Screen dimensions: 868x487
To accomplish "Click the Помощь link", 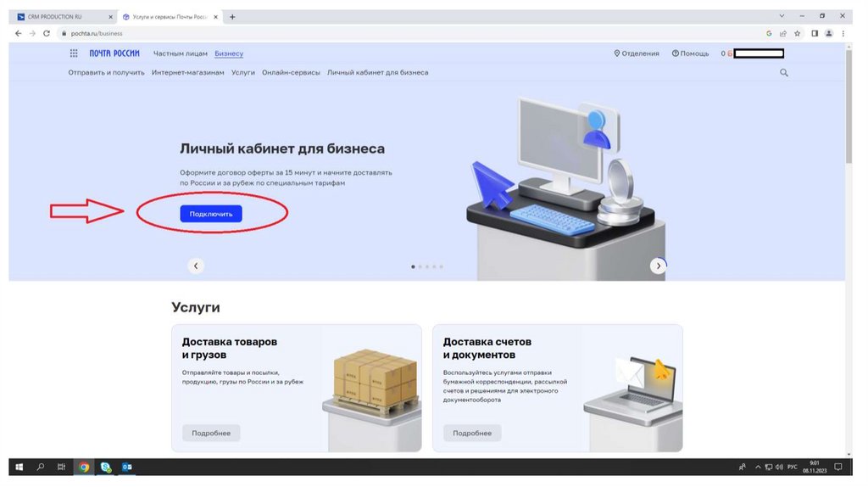I will (x=690, y=53).
